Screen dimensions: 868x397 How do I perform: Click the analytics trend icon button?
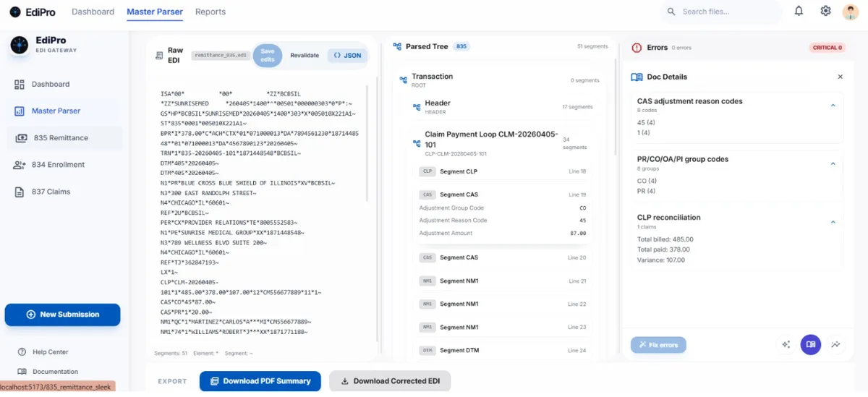[x=835, y=345]
